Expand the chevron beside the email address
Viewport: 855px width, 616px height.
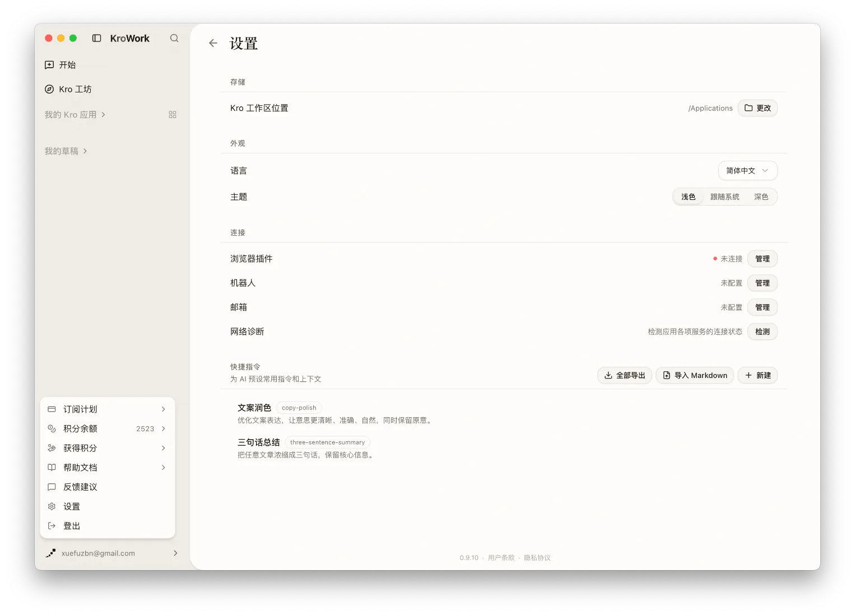175,553
